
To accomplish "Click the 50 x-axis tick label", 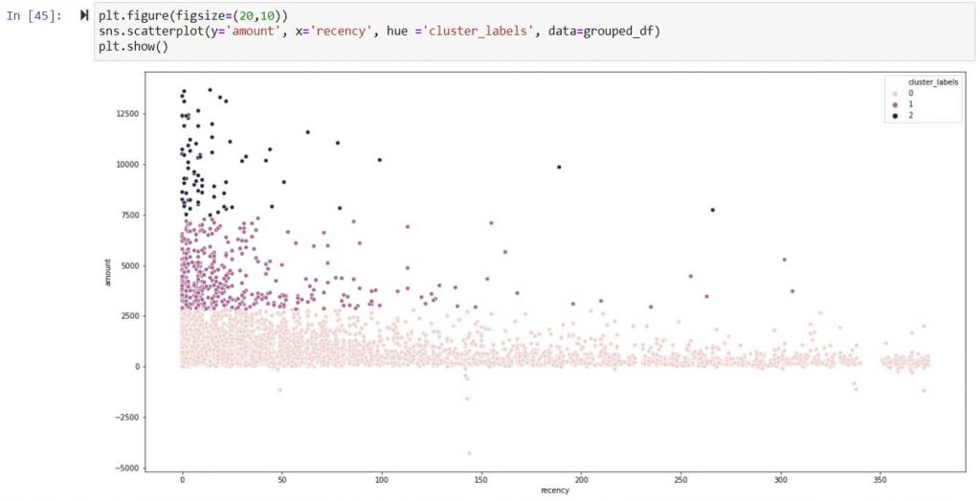I will click(282, 480).
